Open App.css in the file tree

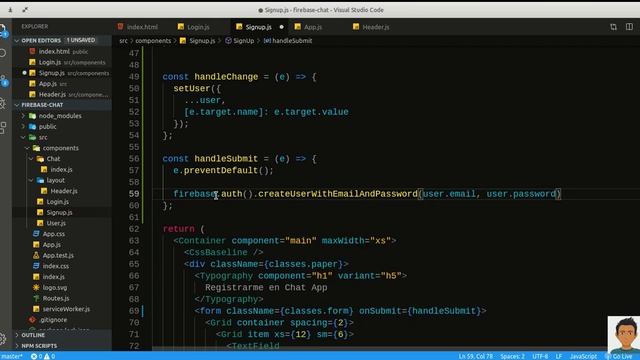(x=53, y=234)
